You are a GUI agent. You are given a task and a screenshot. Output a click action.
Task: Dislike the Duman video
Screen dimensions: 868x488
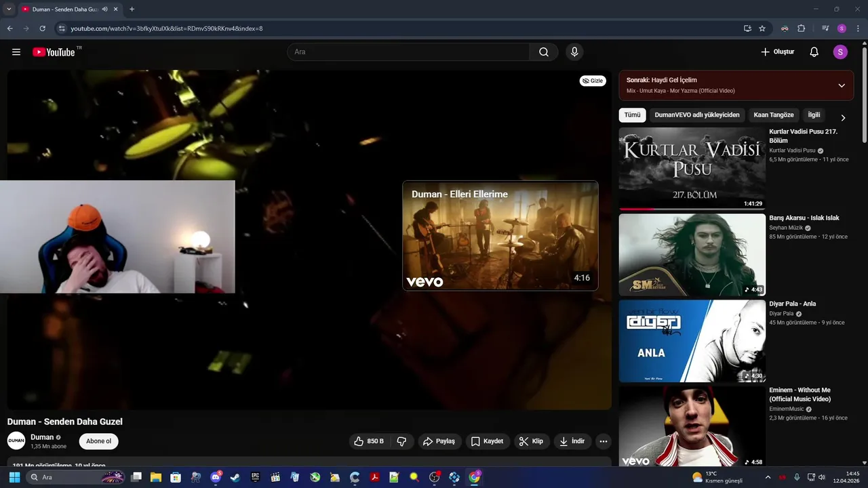(x=401, y=441)
